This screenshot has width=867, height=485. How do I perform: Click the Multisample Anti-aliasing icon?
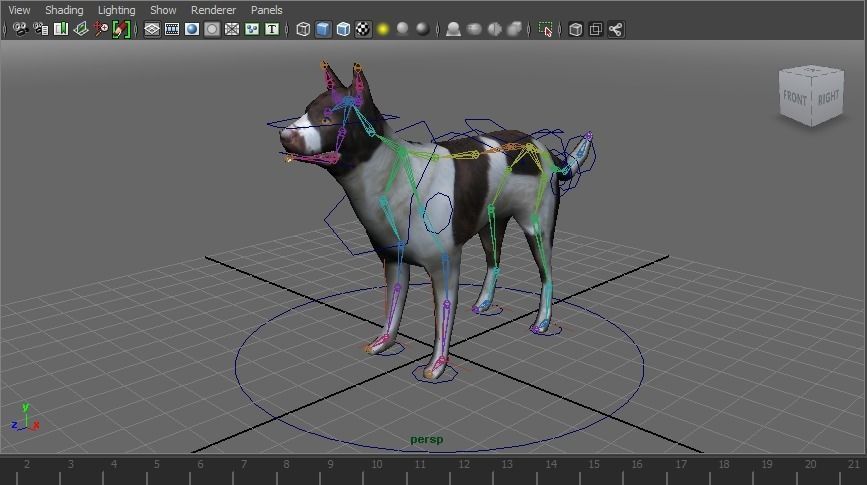pos(494,29)
